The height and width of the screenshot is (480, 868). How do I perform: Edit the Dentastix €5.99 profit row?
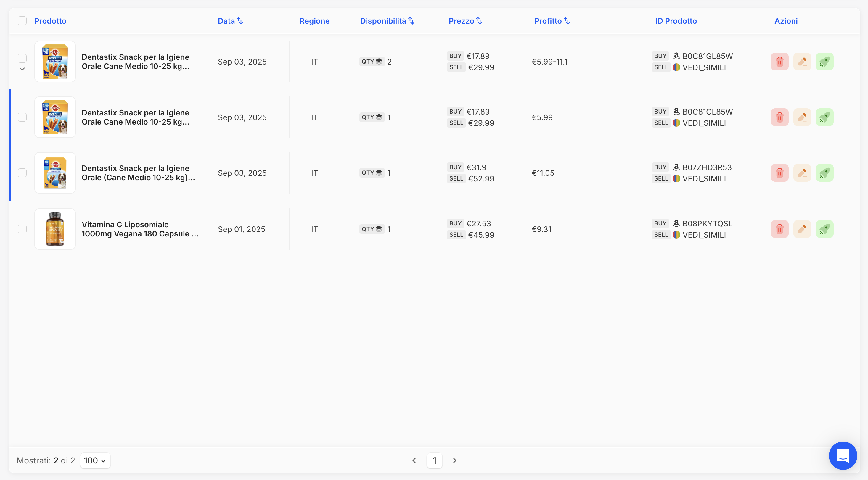pos(802,117)
